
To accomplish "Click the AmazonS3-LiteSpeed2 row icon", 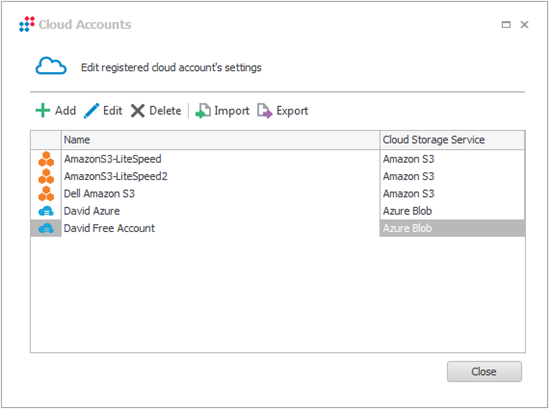I will [x=46, y=176].
